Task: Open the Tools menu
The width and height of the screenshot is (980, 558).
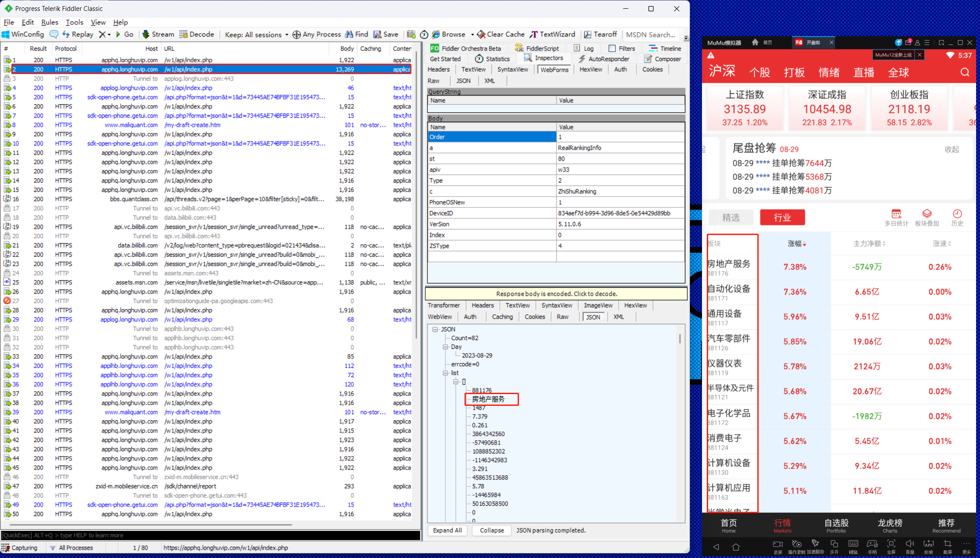Action: (x=75, y=22)
